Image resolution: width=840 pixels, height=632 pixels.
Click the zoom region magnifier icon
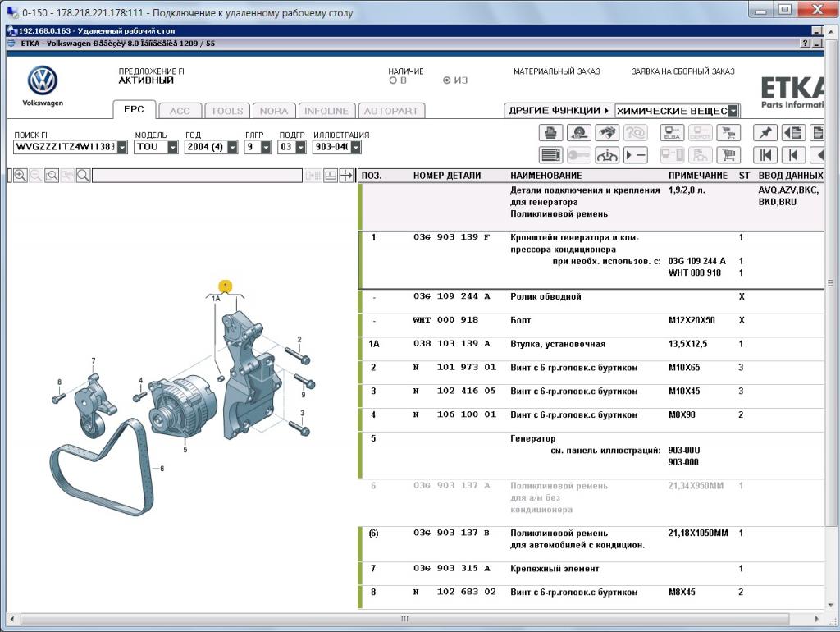pyautogui.click(x=52, y=176)
